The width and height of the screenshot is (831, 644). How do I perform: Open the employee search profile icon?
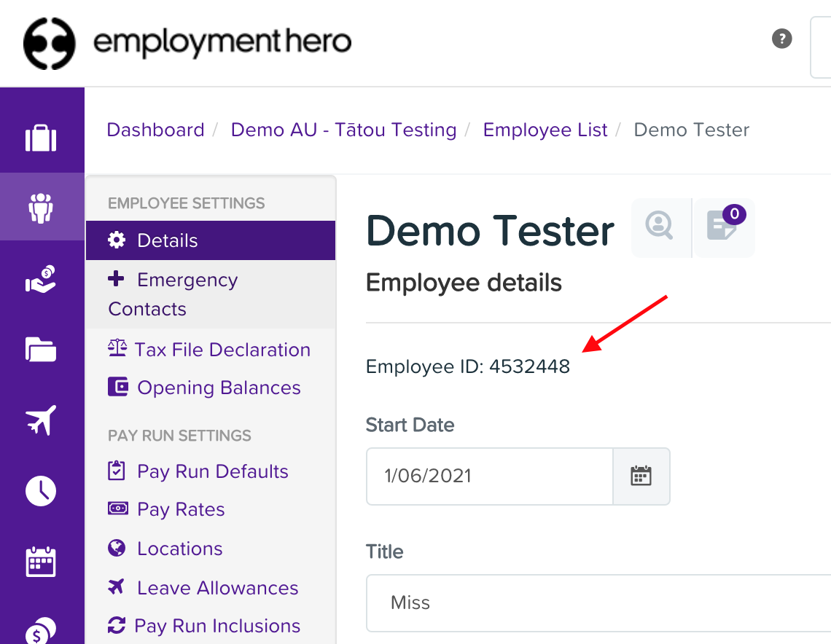(x=660, y=227)
